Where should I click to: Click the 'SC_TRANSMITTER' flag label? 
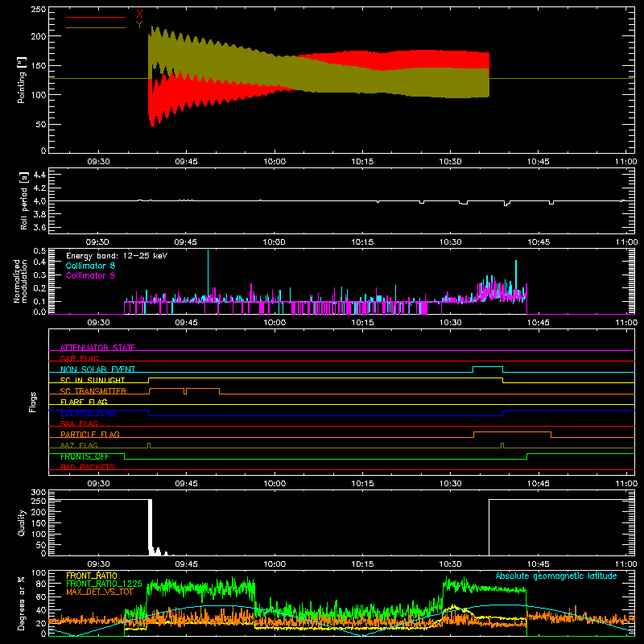point(93,391)
